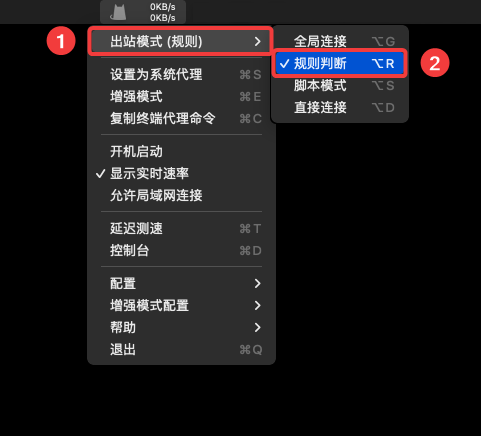Screen dimensions: 481x436
Task: Click the network speed indicator in menu bar
Action: pos(162,12)
